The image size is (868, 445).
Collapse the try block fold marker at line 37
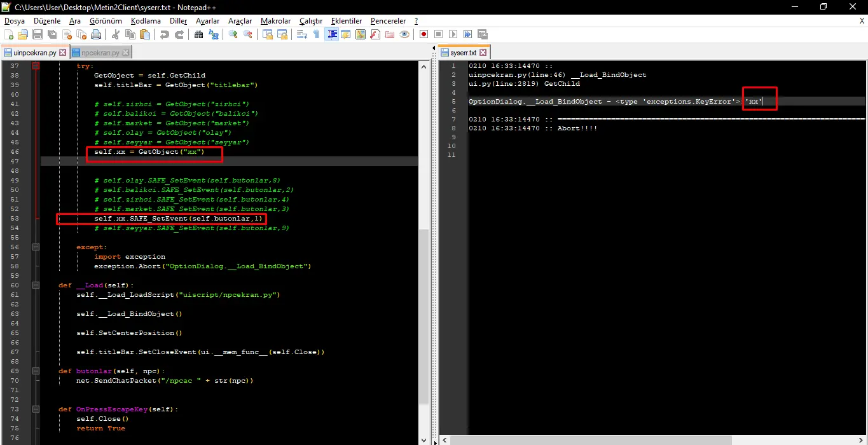(x=36, y=65)
